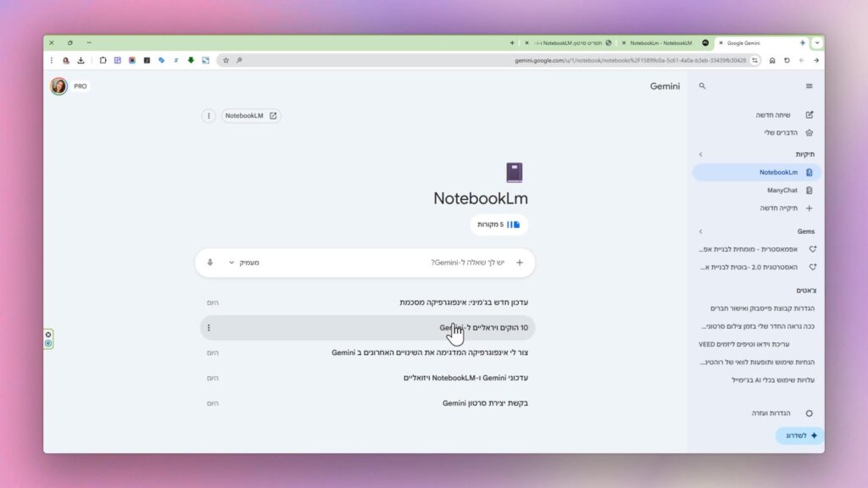Click the purple notebook book icon

[x=515, y=172]
